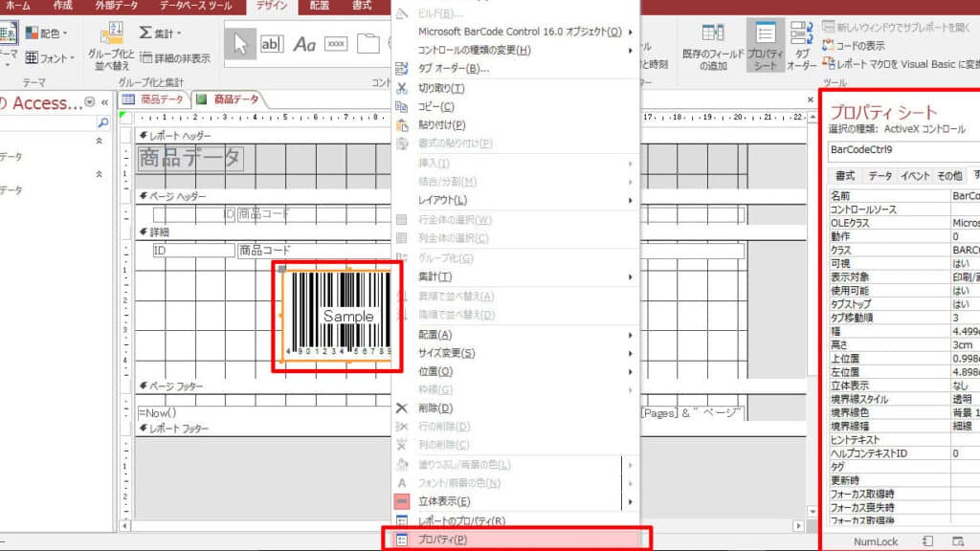Select the text box 'ab|' control
The height and width of the screenshot is (551, 980).
[x=272, y=44]
